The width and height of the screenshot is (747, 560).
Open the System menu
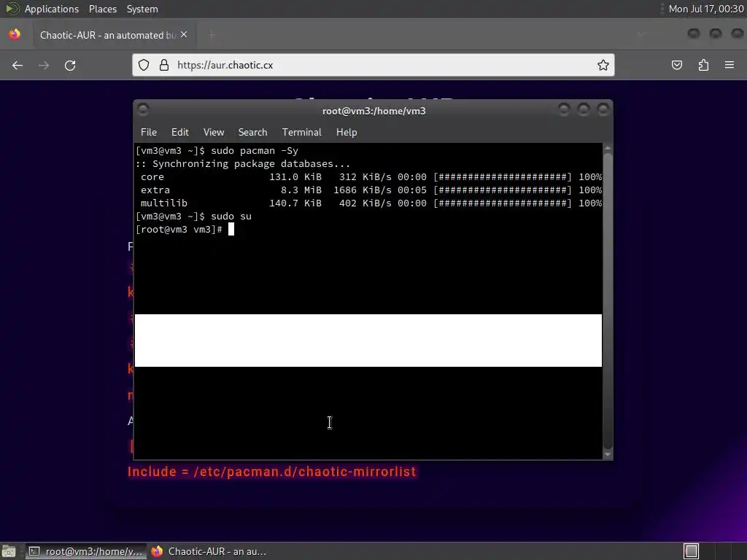tap(142, 9)
